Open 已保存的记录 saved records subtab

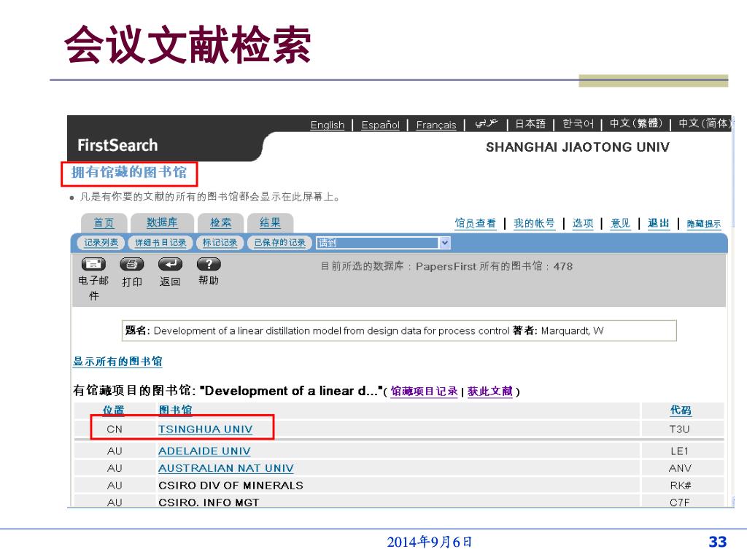tap(279, 243)
